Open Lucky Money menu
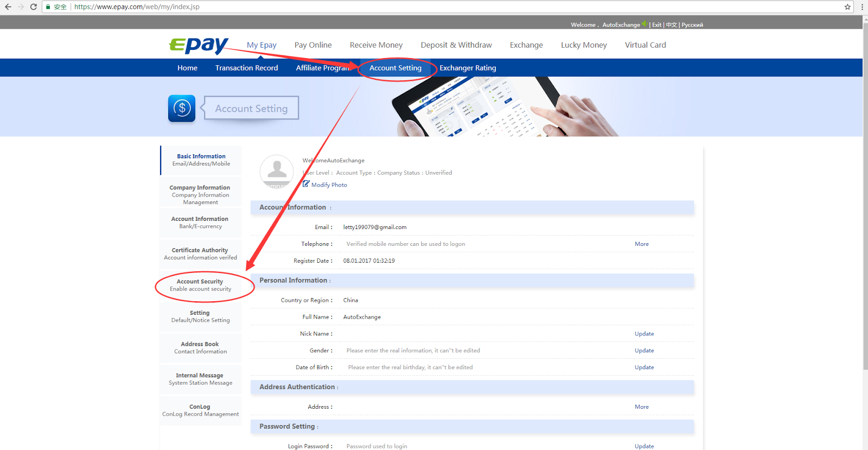Screen dimensions: 868x450 (584, 45)
